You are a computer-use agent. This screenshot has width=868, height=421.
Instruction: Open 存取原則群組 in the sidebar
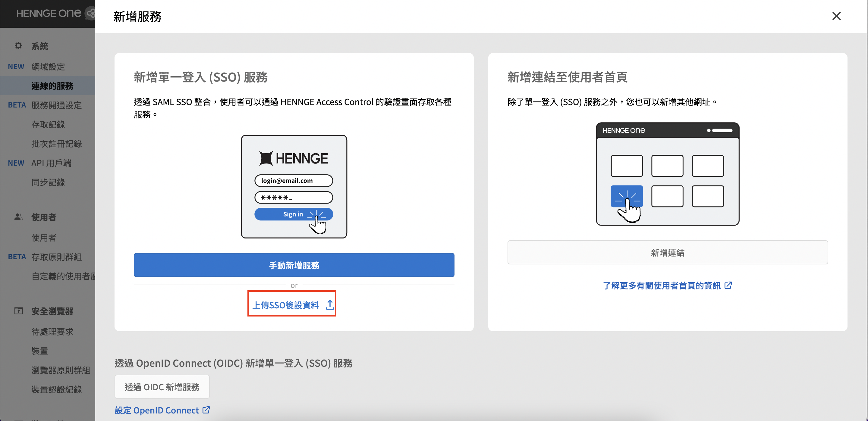(57, 257)
